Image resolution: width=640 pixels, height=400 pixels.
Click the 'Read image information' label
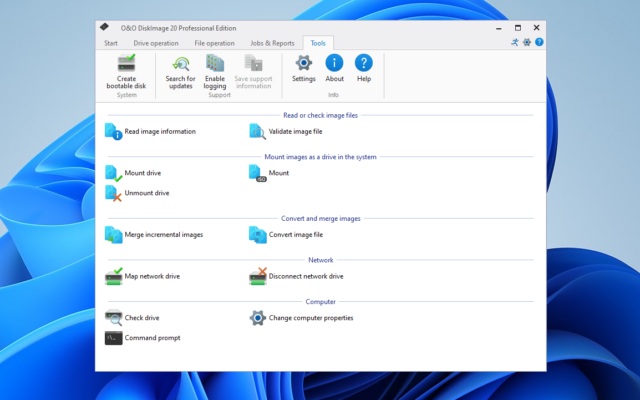160,131
